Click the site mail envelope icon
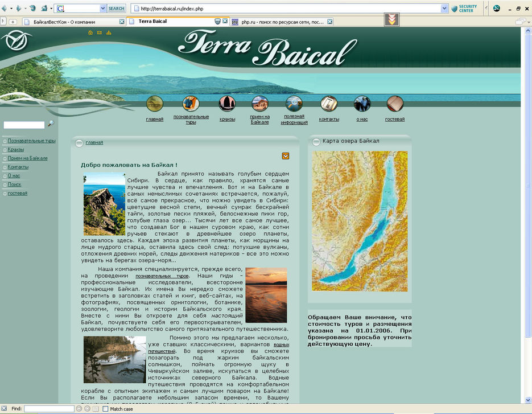 coord(100,32)
